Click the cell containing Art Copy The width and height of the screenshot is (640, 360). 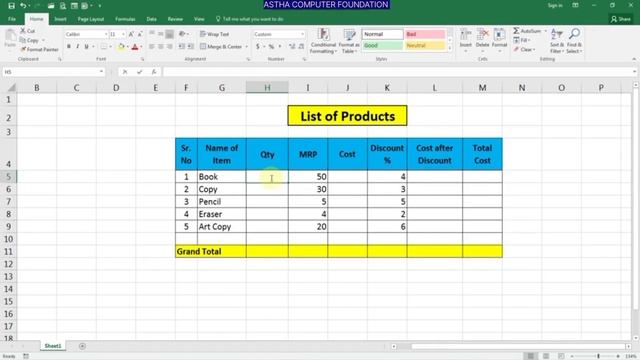click(222, 227)
